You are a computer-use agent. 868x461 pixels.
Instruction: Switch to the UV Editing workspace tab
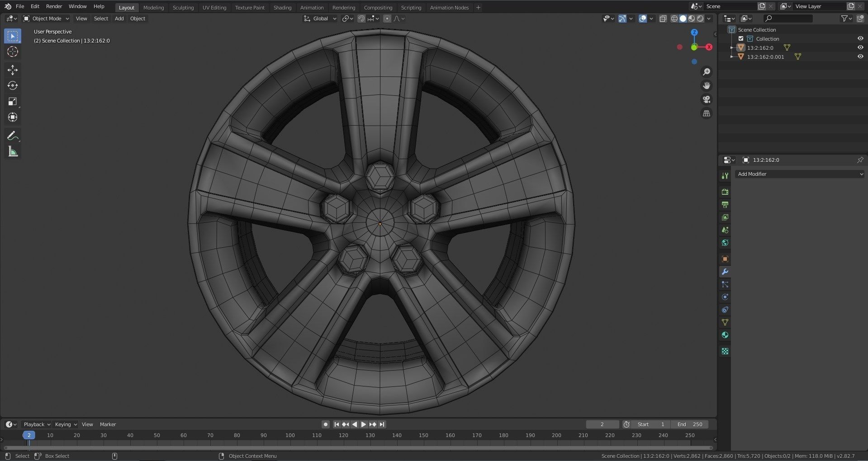pos(214,8)
